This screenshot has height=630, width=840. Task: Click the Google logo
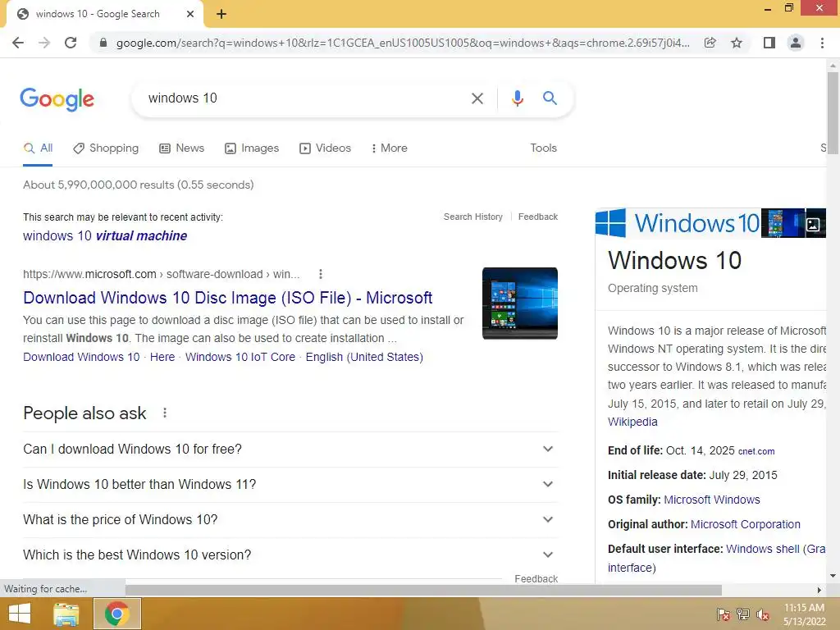coord(57,99)
